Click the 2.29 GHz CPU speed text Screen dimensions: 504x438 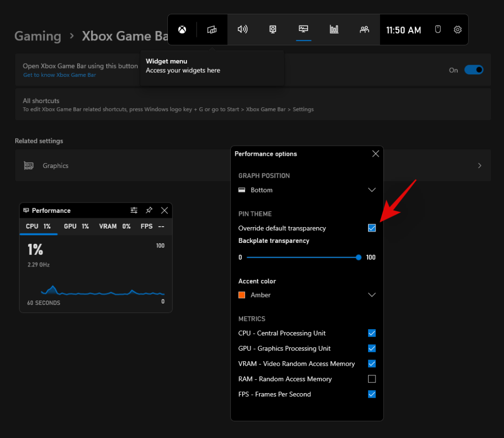[x=38, y=265]
